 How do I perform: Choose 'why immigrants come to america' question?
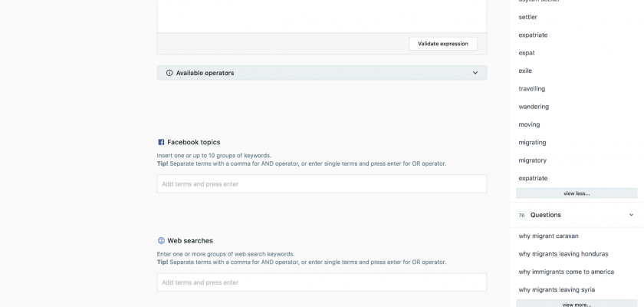566,272
